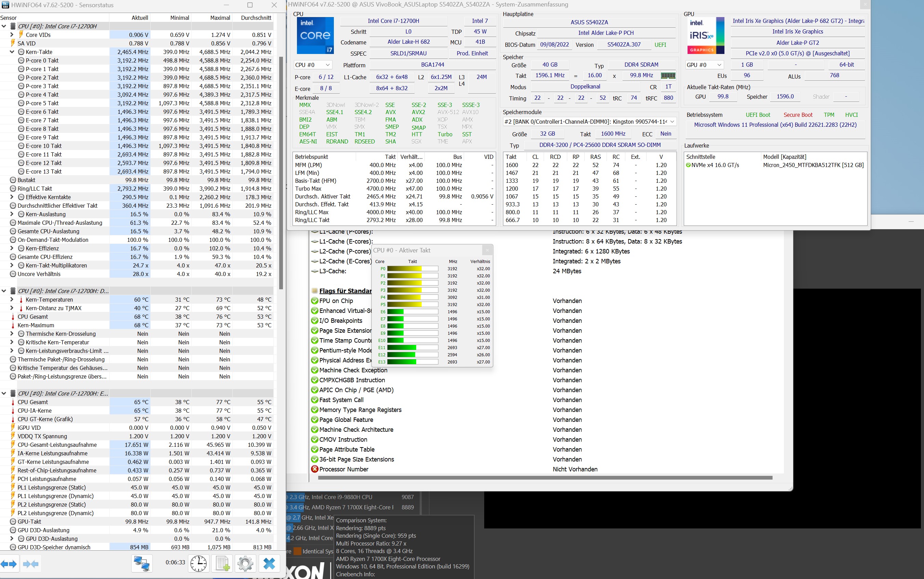Open the remote network monitors icon
This screenshot has width=924, height=579.
[x=142, y=564]
